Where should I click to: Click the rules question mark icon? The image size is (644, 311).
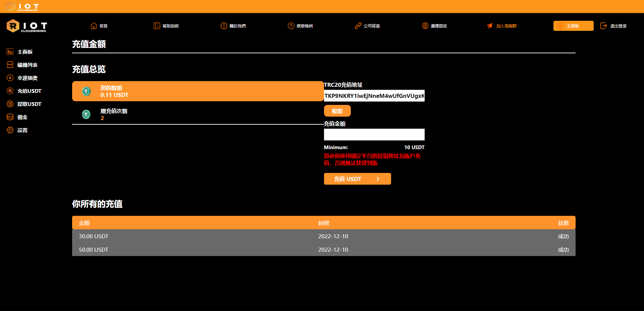coord(291,26)
